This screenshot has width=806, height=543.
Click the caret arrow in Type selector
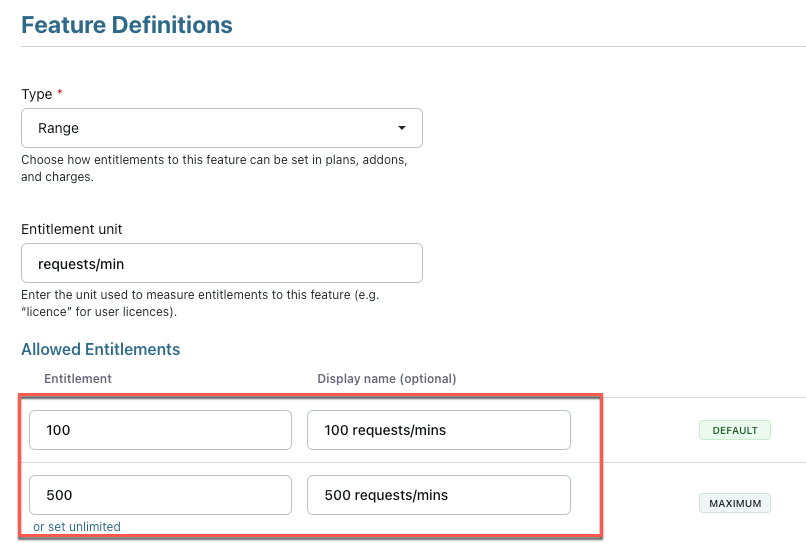[x=401, y=128]
